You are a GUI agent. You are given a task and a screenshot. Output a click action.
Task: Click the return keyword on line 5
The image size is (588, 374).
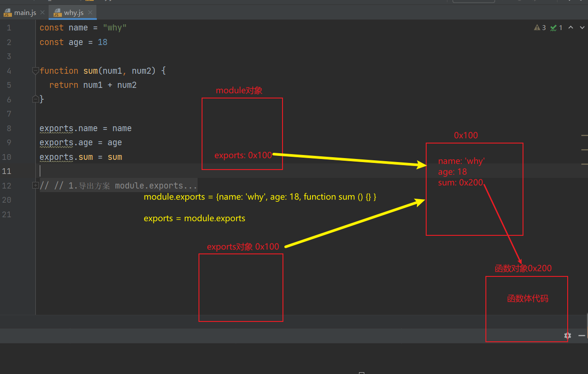pos(64,85)
